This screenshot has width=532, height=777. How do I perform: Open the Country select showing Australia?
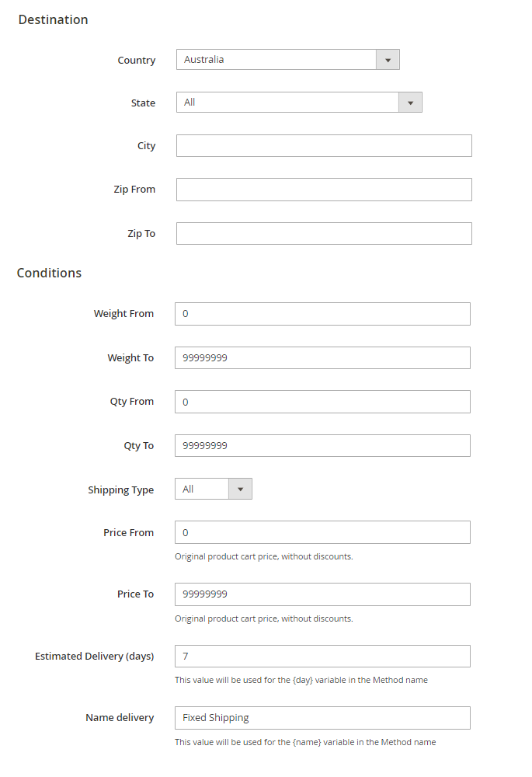pyautogui.click(x=276, y=60)
